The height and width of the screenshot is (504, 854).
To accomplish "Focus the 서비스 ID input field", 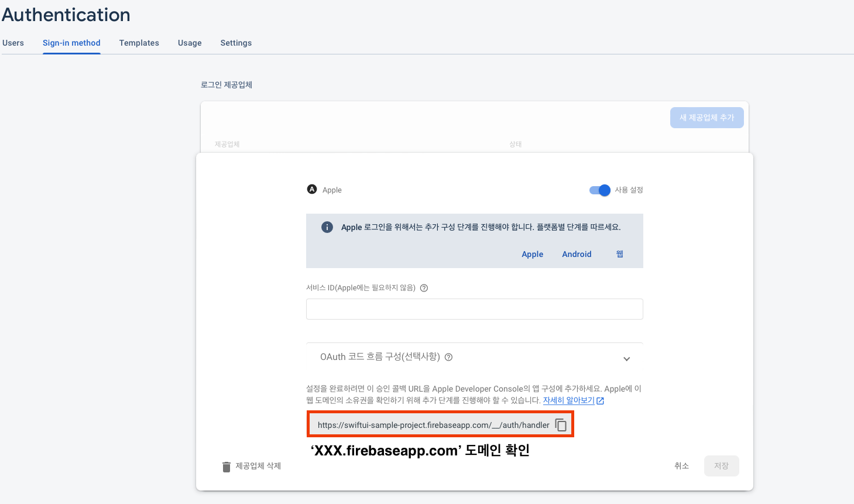I will pos(475,309).
